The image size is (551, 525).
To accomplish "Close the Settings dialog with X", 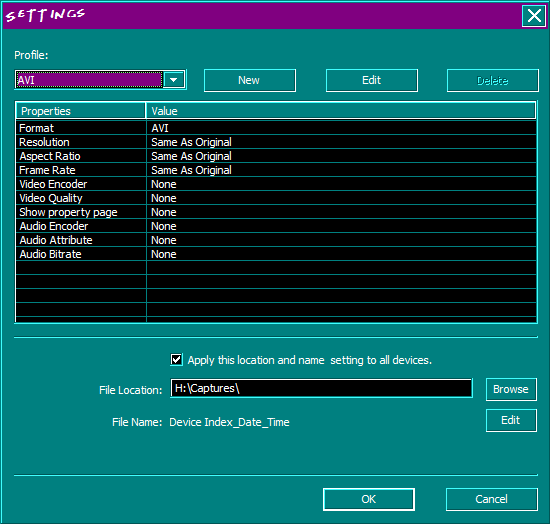I will (x=534, y=16).
